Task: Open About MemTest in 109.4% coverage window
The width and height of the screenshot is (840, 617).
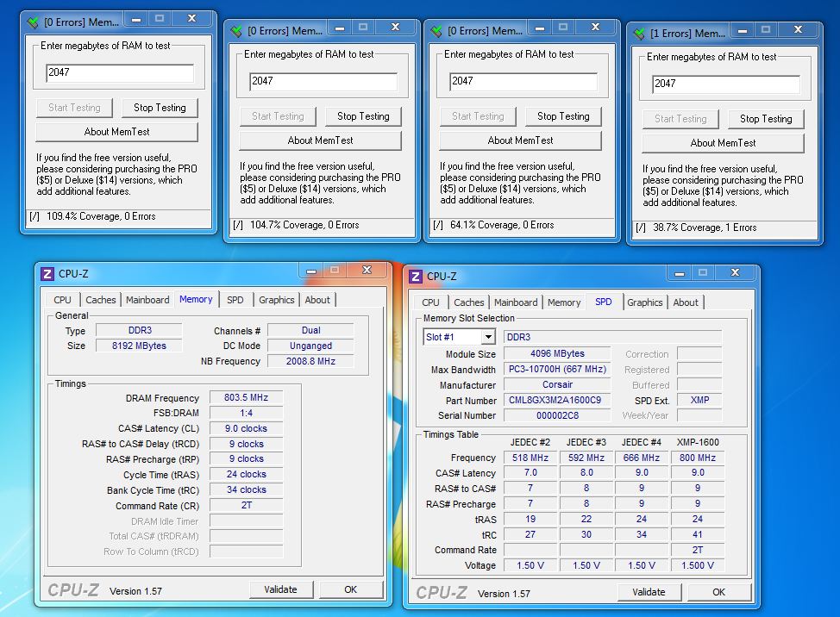Action: click(116, 132)
